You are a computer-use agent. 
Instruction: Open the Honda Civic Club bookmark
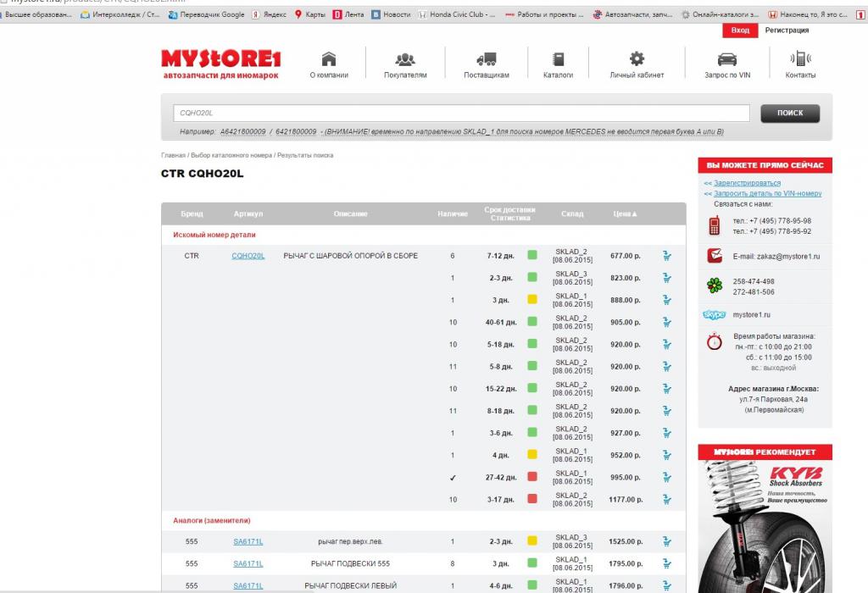[457, 15]
